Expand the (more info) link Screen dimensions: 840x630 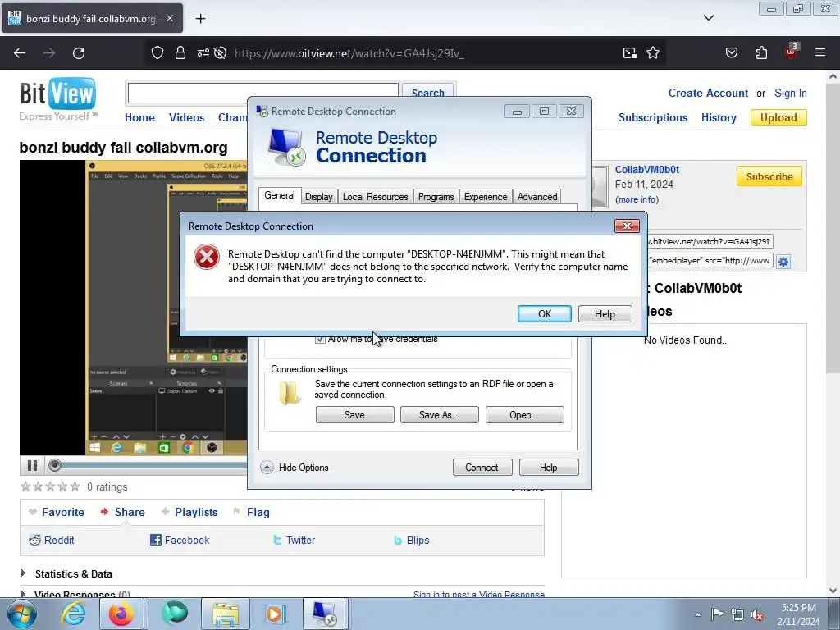coord(637,199)
